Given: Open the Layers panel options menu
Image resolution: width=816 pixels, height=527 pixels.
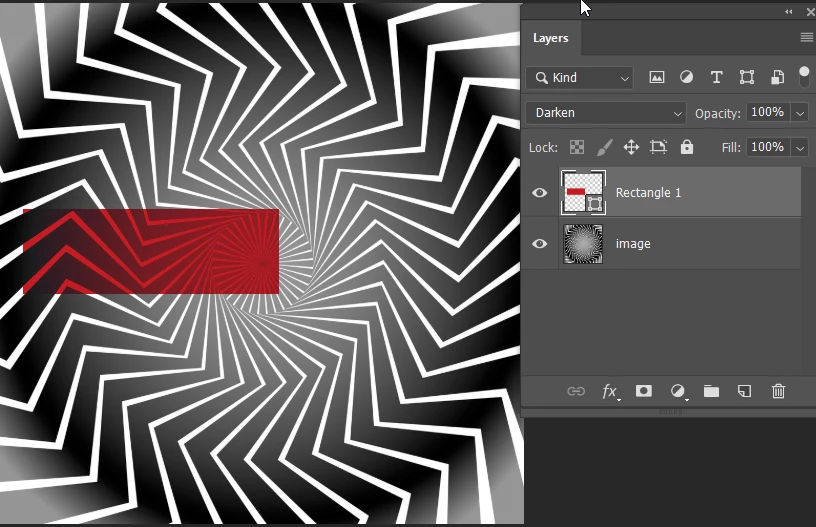Looking at the screenshot, I should pos(807,37).
